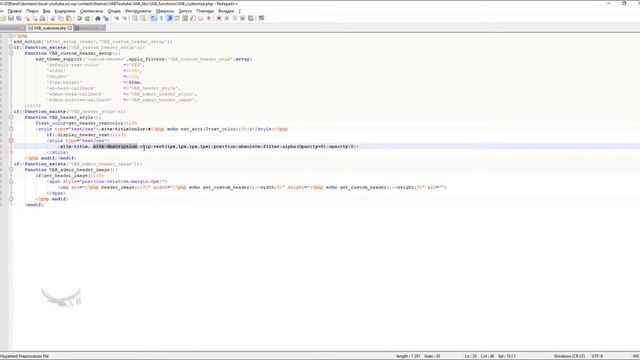
Task: Click the INS mode indicator
Action: tap(636, 356)
